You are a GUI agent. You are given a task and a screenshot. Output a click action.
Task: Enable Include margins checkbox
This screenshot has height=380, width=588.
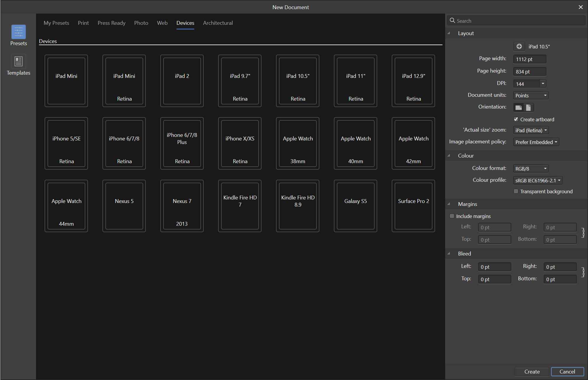point(452,216)
